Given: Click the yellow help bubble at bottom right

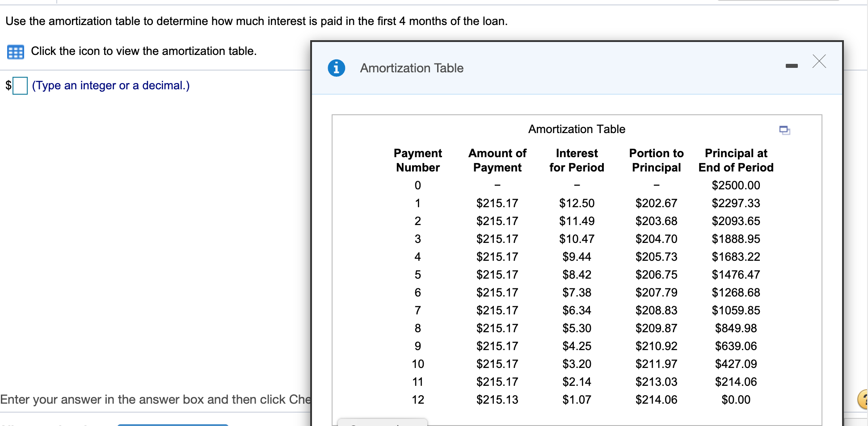Looking at the screenshot, I should [864, 399].
